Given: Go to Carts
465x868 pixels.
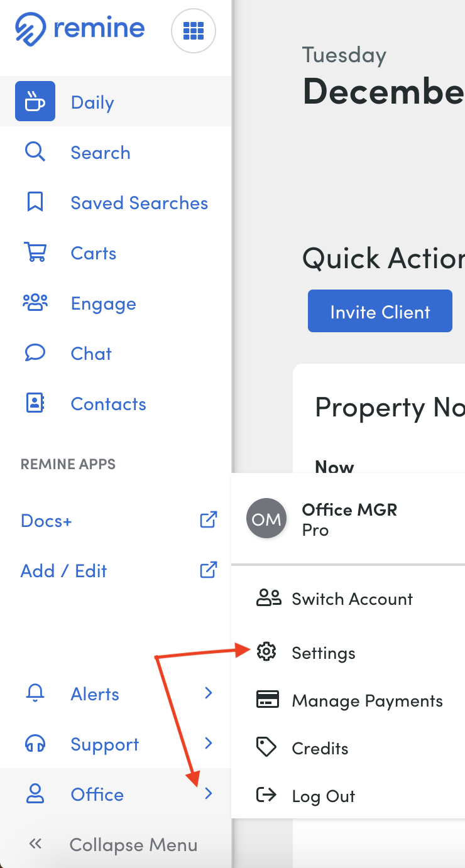Looking at the screenshot, I should tap(116, 252).
